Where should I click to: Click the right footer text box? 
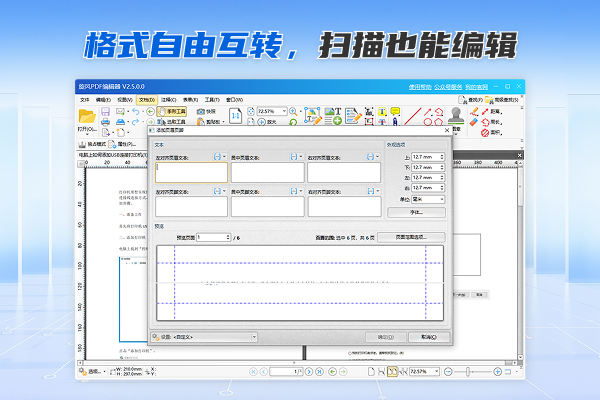click(344, 207)
